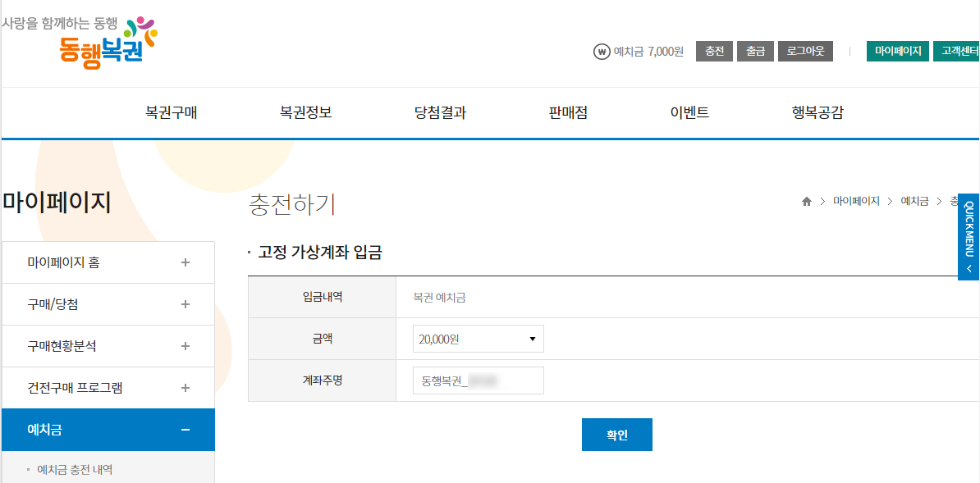Viewport: 980px width, 483px height.
Task: Click the 로그아웃 button
Action: point(806,51)
